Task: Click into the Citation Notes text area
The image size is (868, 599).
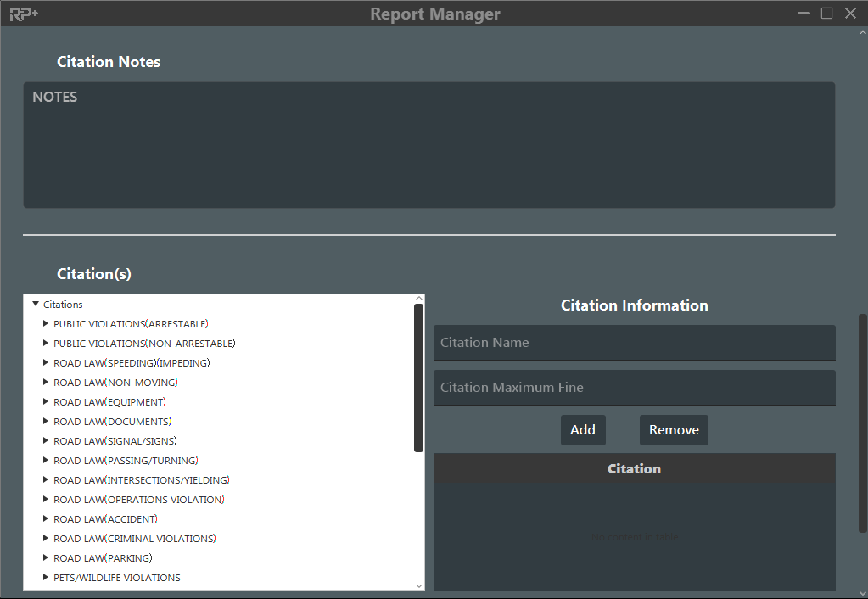Action: 428,145
